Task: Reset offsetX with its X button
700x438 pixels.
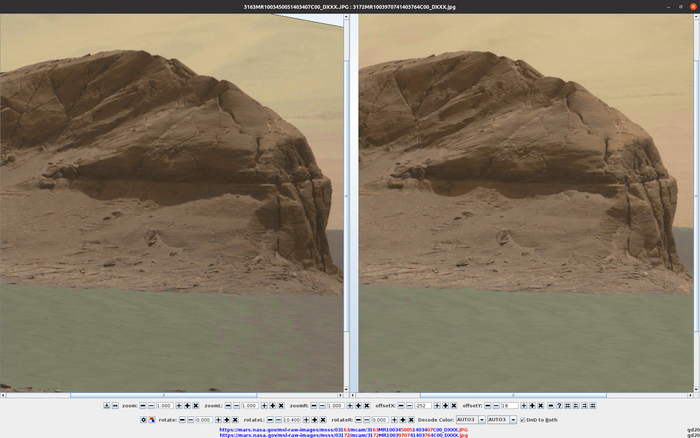Action: pyautogui.click(x=454, y=405)
